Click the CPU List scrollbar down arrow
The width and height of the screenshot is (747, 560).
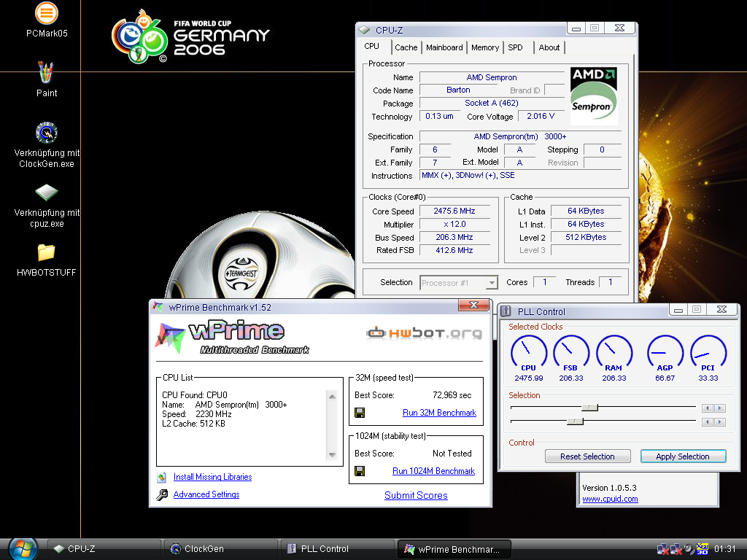pos(332,455)
